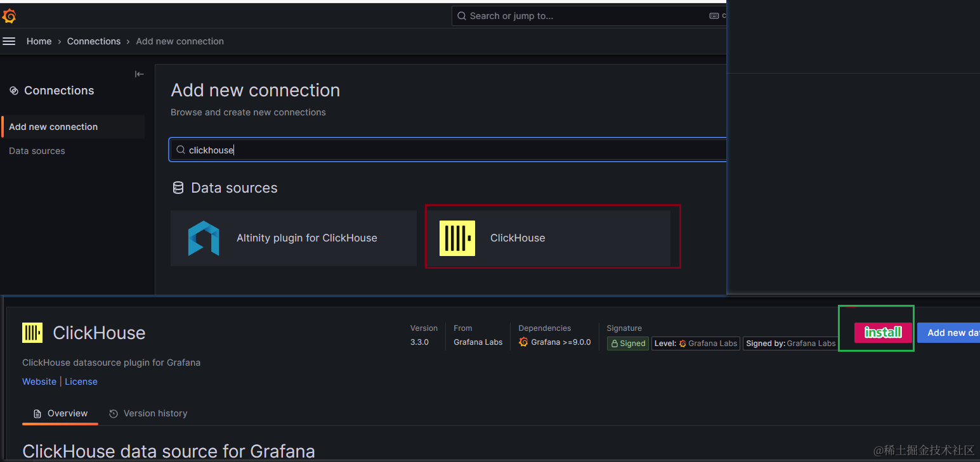This screenshot has height=462, width=980.
Task: Go to Connections breadcrumb
Action: 94,41
